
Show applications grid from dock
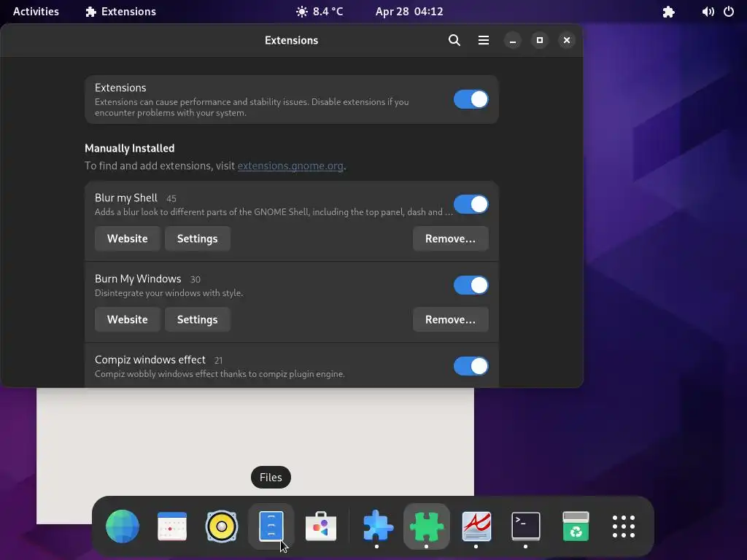click(x=624, y=526)
